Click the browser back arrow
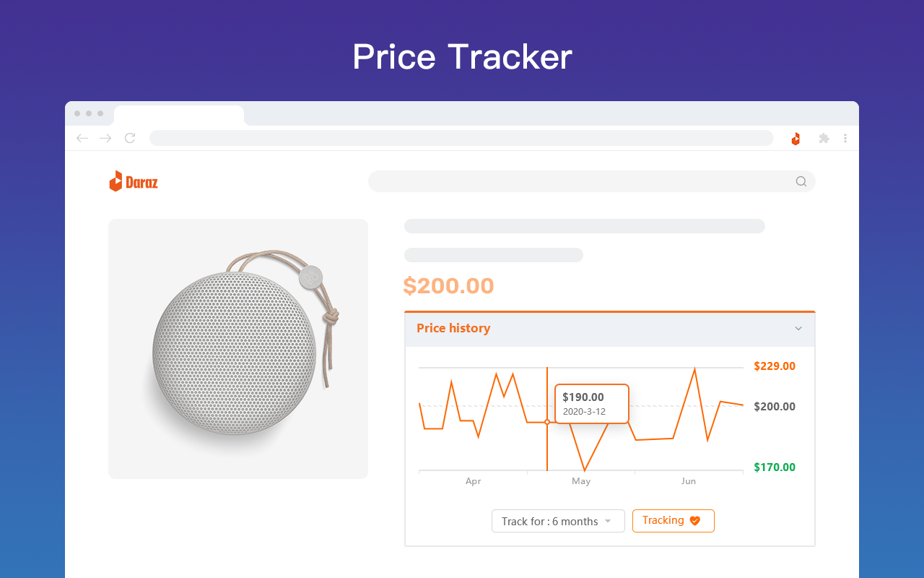The width and height of the screenshot is (924, 578). (82, 138)
